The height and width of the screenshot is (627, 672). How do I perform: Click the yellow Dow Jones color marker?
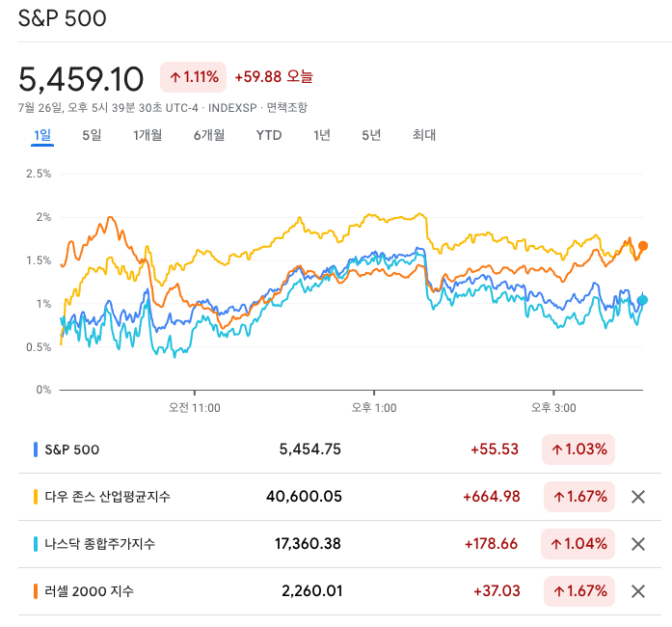[x=36, y=497]
